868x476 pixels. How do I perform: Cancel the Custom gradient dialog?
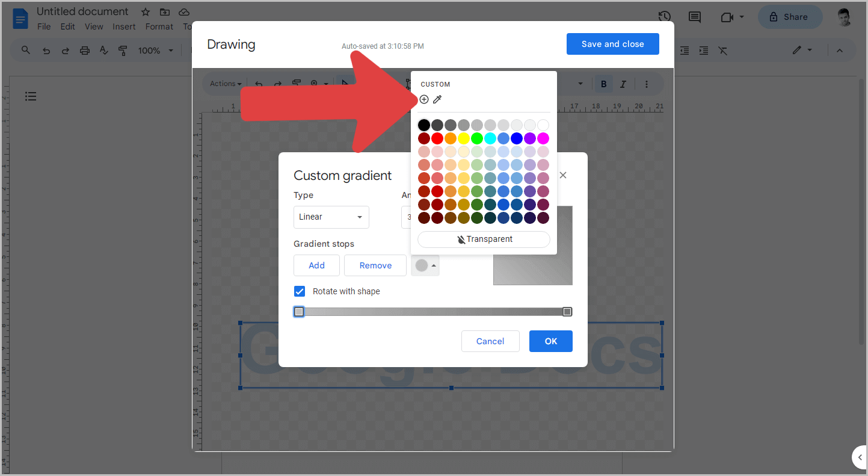pyautogui.click(x=490, y=341)
